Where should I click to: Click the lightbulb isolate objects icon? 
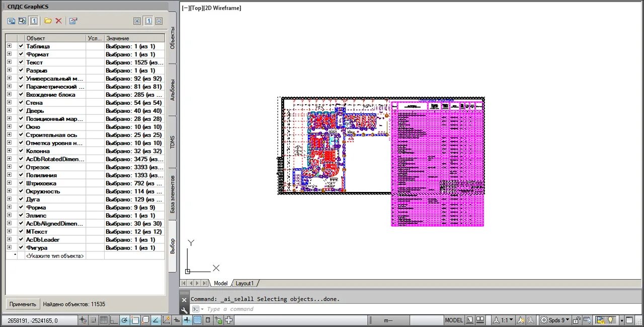tap(610, 320)
